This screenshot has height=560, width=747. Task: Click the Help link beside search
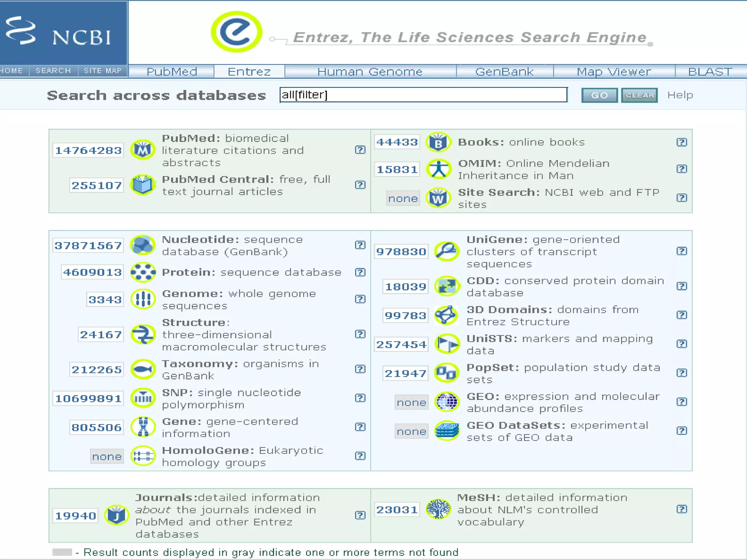(x=680, y=95)
